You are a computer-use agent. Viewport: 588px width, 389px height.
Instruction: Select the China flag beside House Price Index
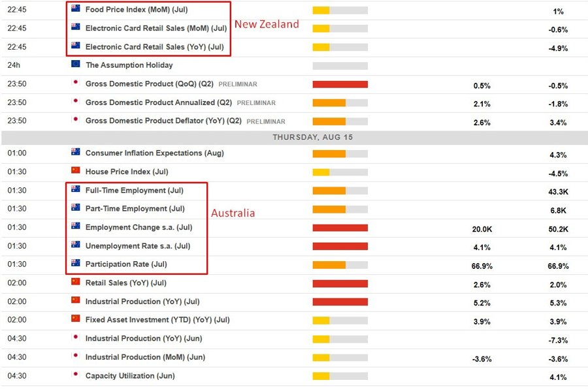(77, 172)
